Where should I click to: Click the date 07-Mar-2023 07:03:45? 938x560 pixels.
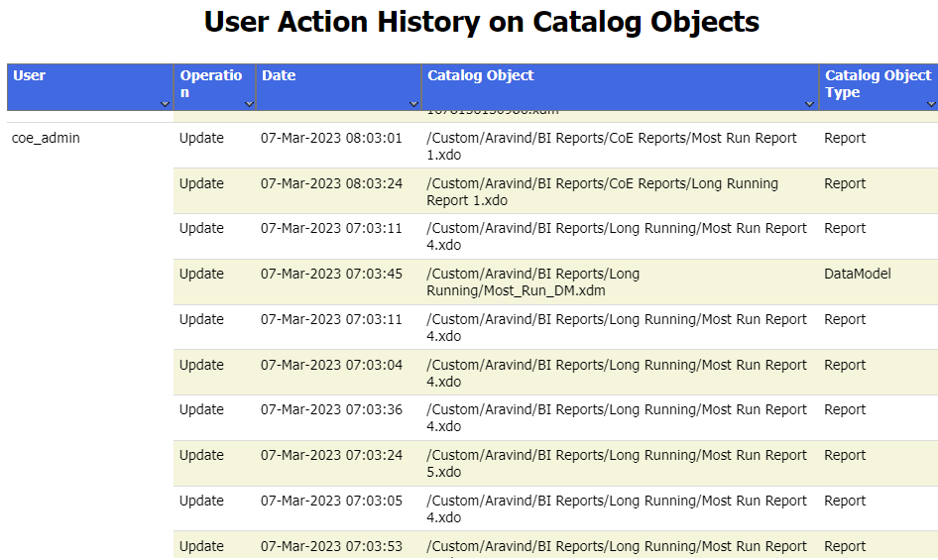pyautogui.click(x=331, y=274)
